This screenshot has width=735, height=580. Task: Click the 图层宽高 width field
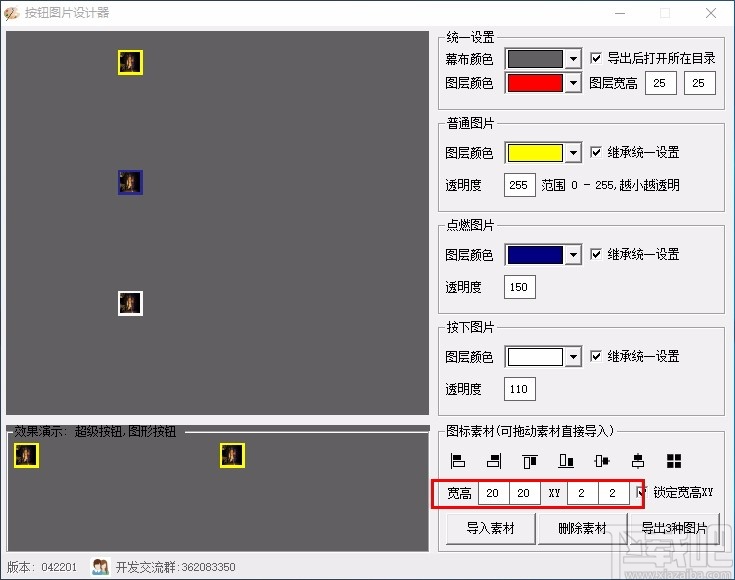click(x=660, y=83)
